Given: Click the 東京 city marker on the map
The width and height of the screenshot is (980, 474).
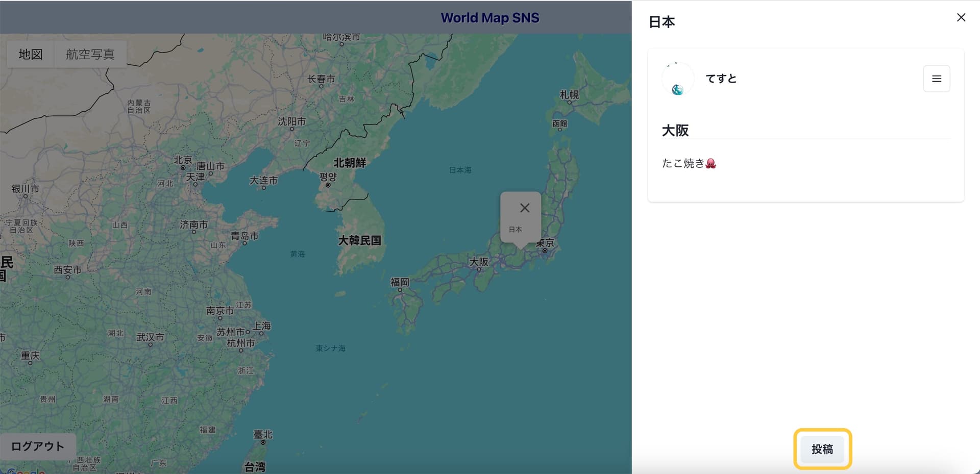Looking at the screenshot, I should point(545,251).
